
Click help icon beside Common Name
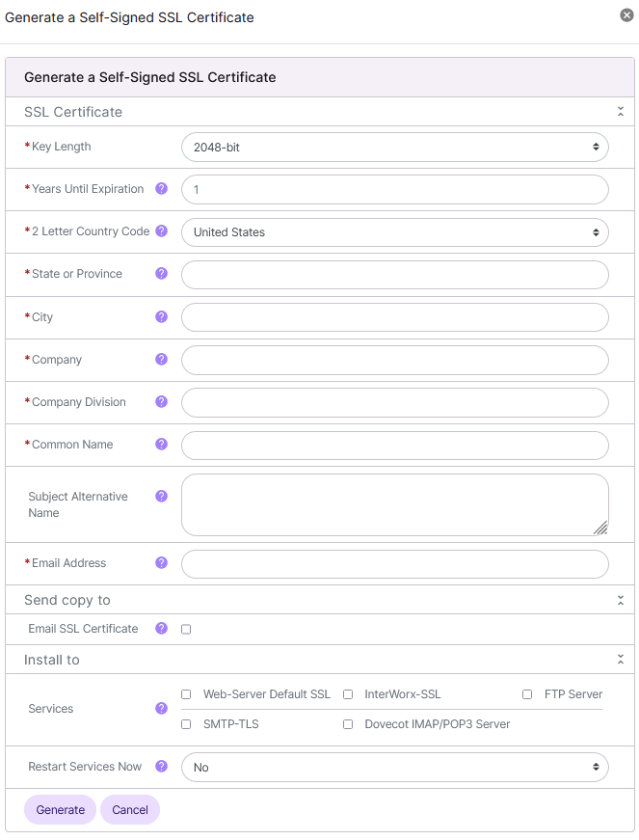pos(161,444)
